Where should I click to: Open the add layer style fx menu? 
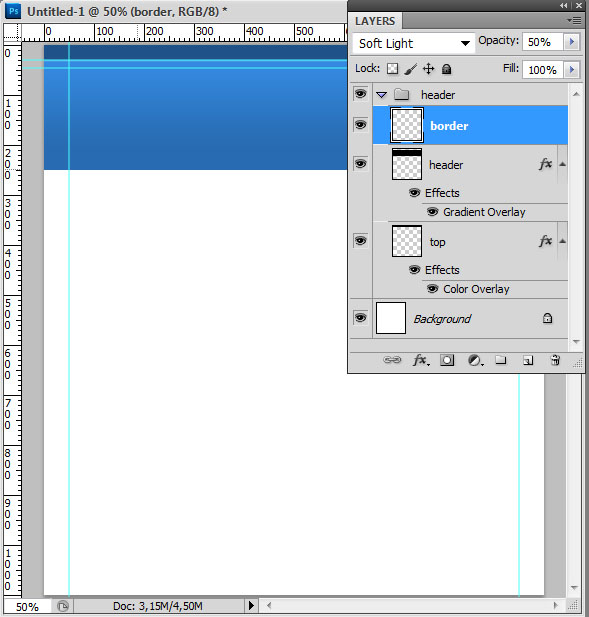coord(421,360)
